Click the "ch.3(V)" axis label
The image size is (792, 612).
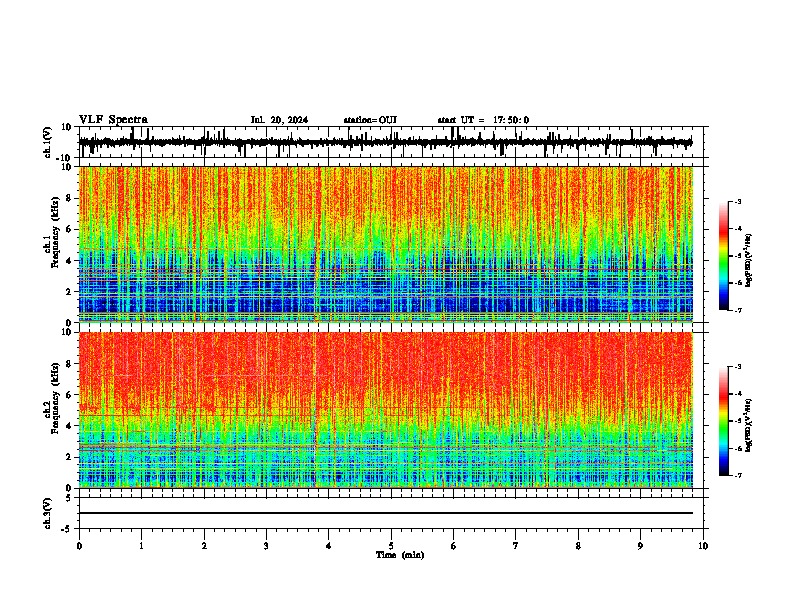pyautogui.click(x=48, y=514)
